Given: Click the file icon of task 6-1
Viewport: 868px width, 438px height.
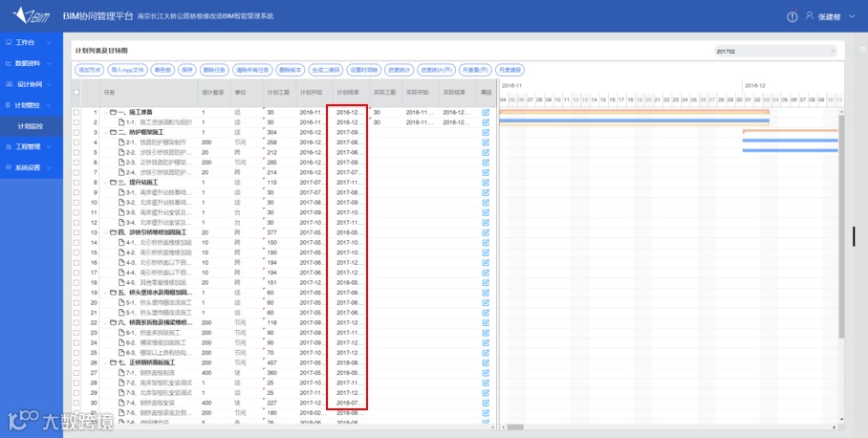Looking at the screenshot, I should pyautogui.click(x=121, y=333).
